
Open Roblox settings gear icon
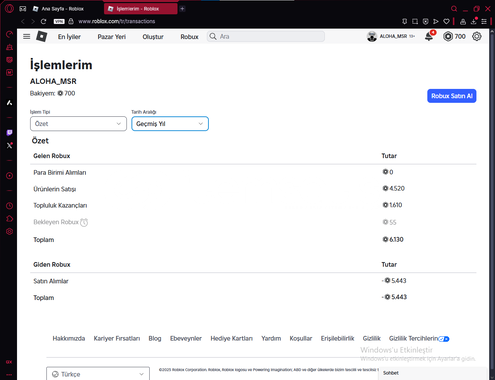click(x=477, y=36)
